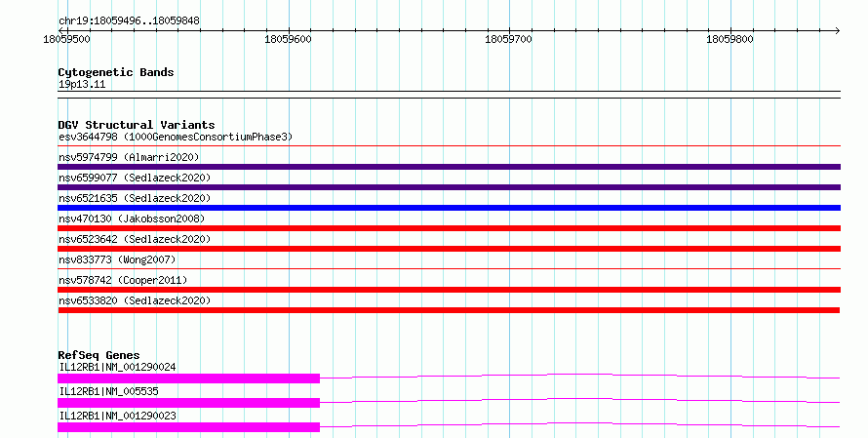Click the red bar under nsv578742
Screen dimensions: 868x438
(x=449, y=290)
